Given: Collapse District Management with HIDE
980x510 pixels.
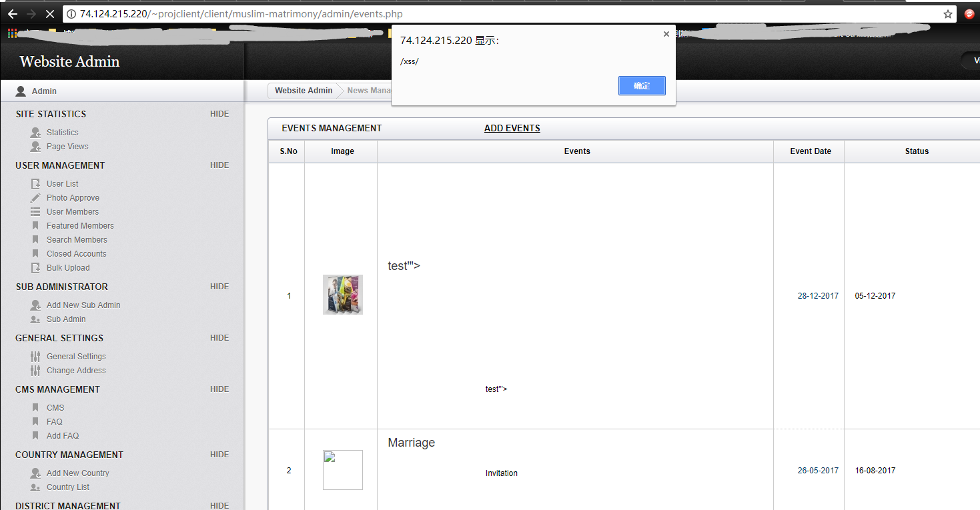Looking at the screenshot, I should [219, 505].
